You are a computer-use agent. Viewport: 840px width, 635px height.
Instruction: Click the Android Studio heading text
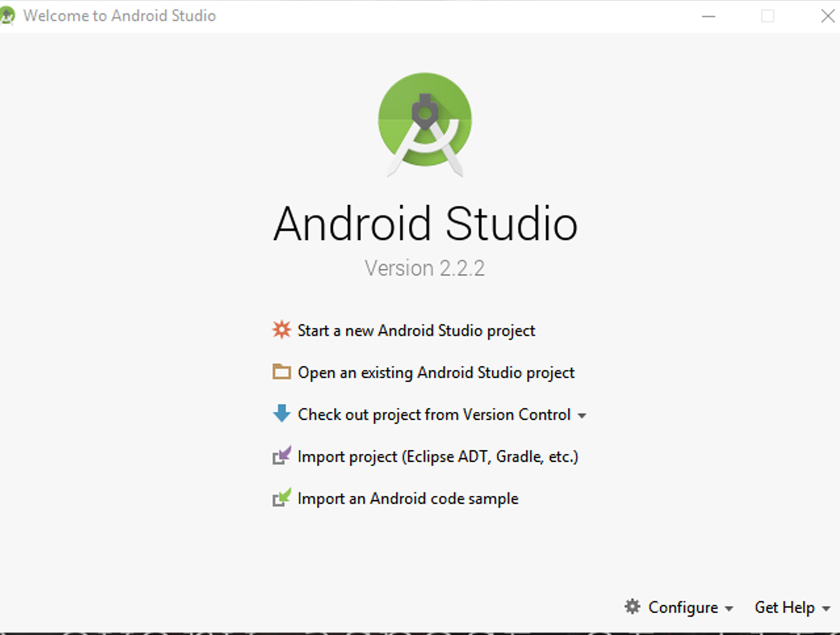pyautogui.click(x=425, y=224)
